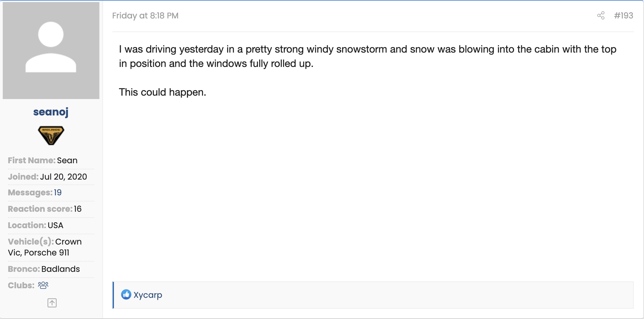Open seanoj's default avatar image
Screen dimensions: 644x319
pos(51,51)
